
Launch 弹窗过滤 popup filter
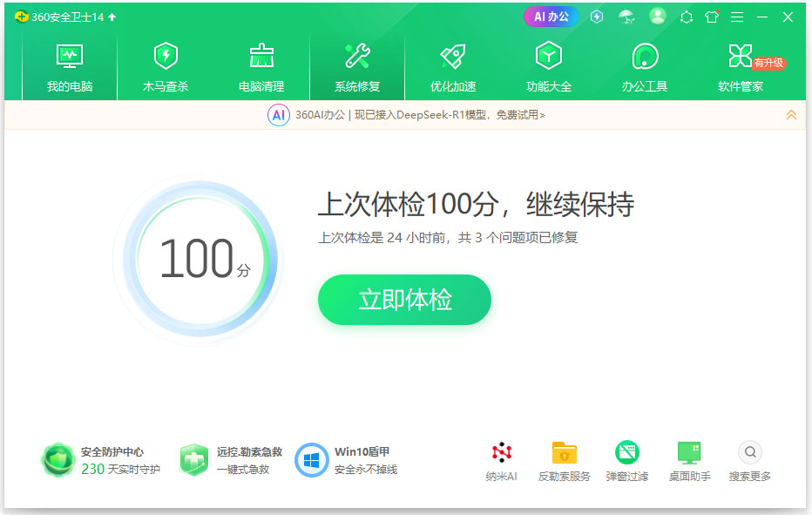627,461
